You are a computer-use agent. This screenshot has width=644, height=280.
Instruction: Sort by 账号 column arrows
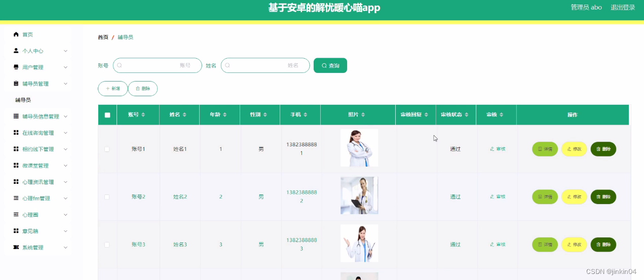pyautogui.click(x=143, y=115)
